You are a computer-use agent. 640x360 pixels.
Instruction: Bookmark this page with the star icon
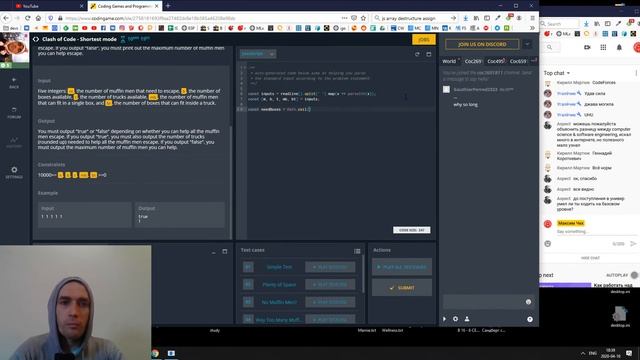pyautogui.click(x=363, y=18)
